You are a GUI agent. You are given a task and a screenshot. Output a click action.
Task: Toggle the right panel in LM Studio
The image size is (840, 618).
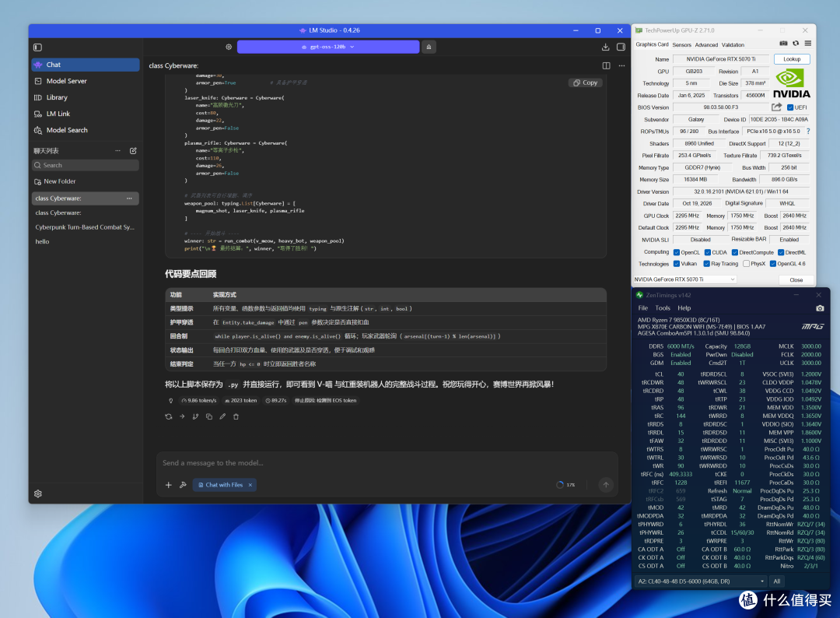pyautogui.click(x=621, y=47)
